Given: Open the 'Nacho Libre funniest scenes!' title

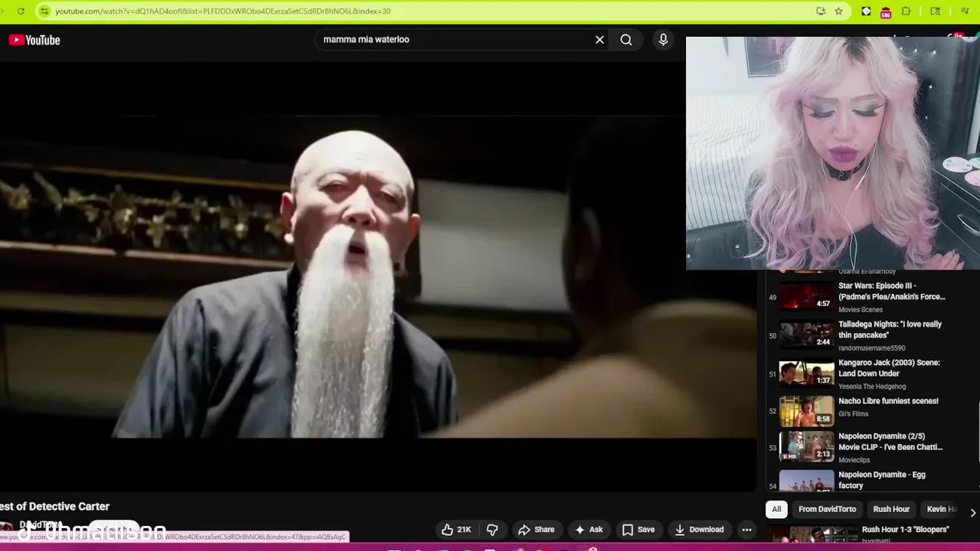Looking at the screenshot, I should pyautogui.click(x=888, y=401).
